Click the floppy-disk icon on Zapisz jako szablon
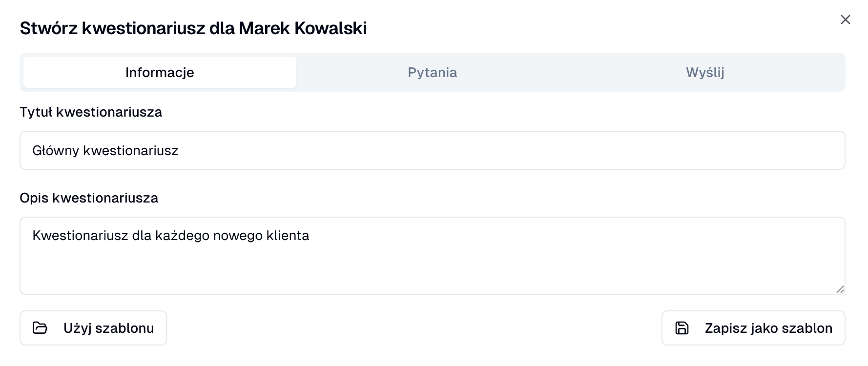 [682, 328]
